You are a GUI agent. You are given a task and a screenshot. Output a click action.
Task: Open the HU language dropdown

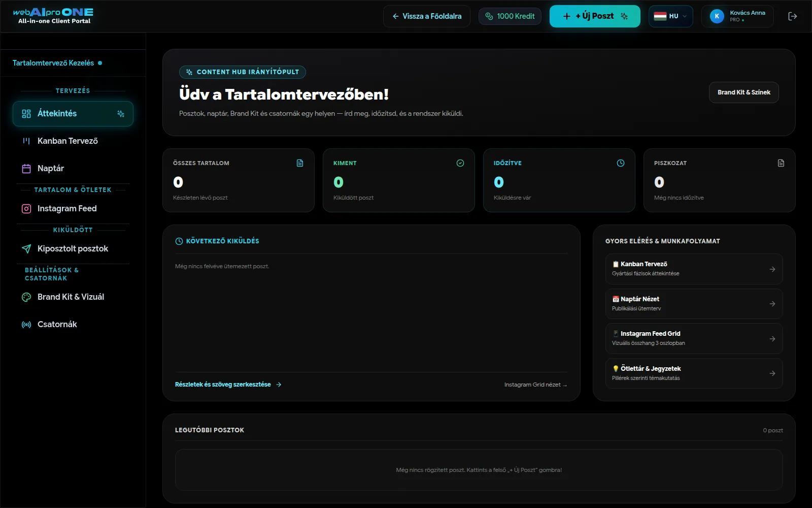tap(670, 16)
